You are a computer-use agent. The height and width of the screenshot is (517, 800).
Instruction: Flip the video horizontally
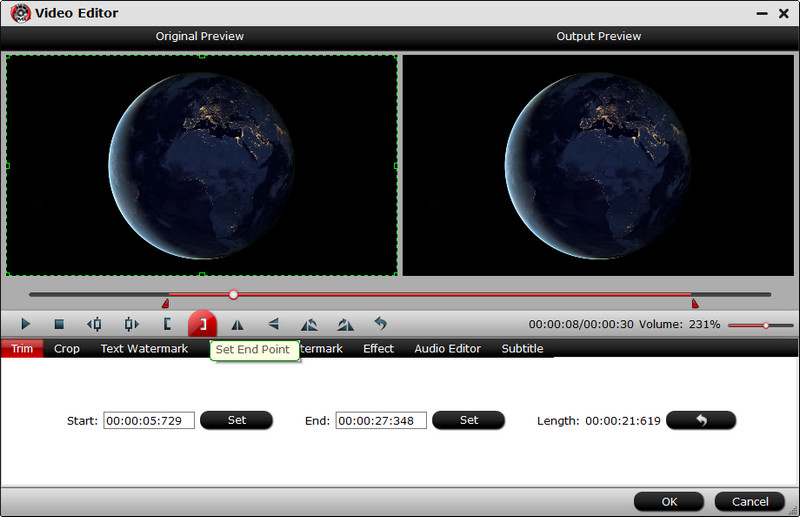click(238, 324)
